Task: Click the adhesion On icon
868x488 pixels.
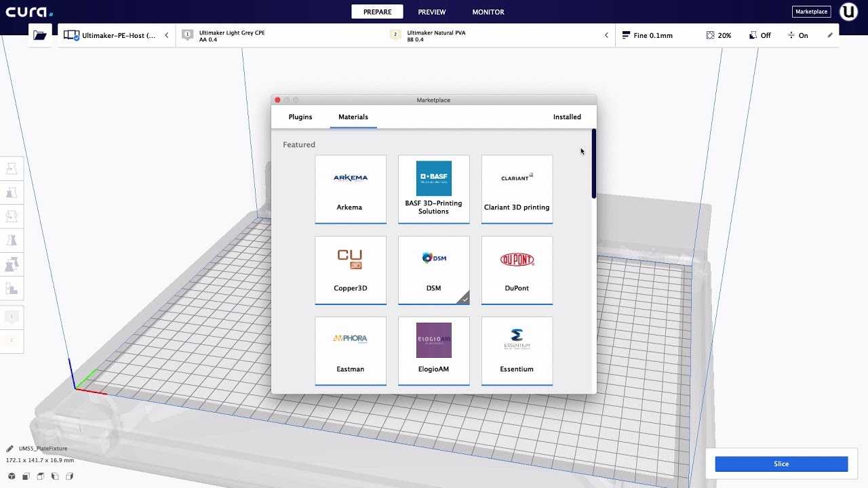Action: 791,35
